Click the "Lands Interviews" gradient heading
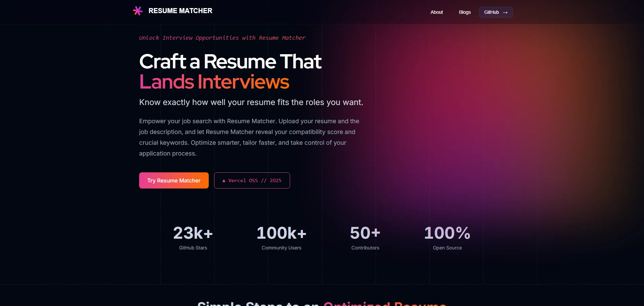This screenshot has height=306, width=644. (x=214, y=82)
